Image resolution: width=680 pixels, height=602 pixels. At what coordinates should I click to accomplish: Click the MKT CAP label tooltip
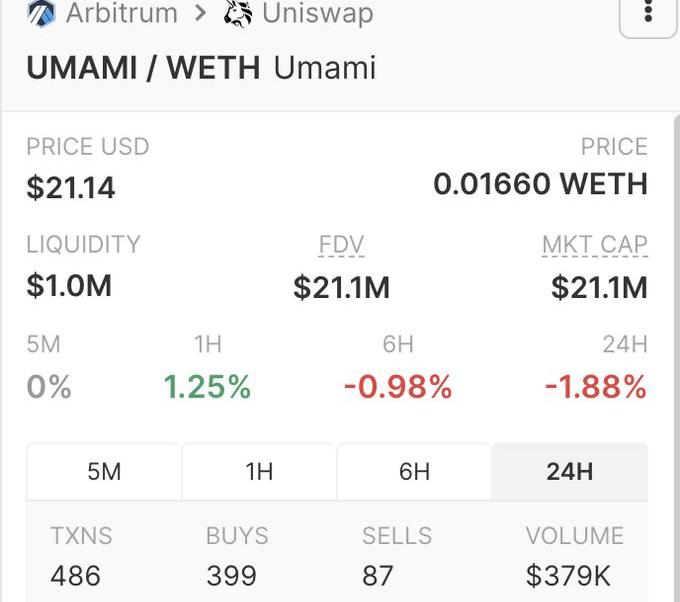(594, 245)
